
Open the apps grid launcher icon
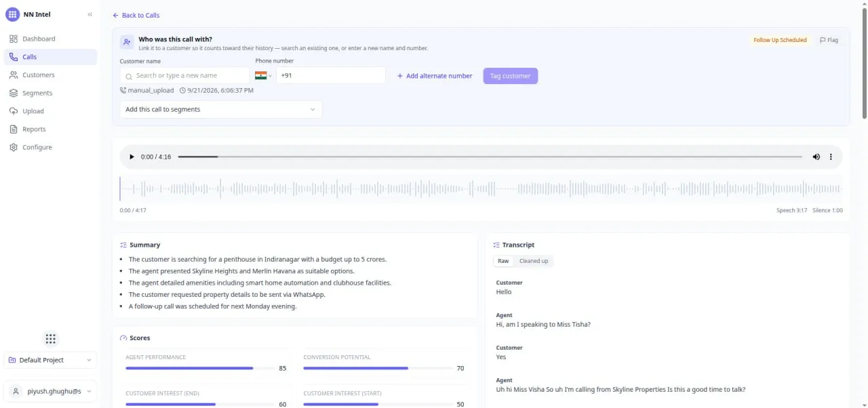[50, 339]
